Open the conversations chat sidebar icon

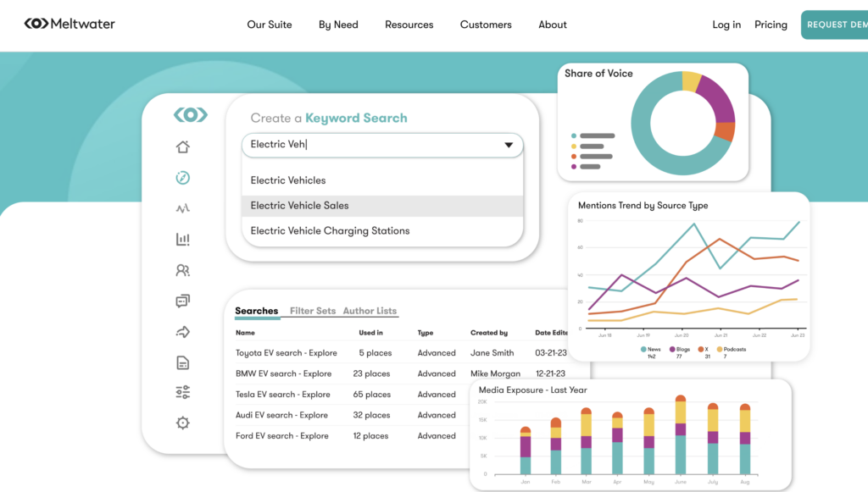183,301
